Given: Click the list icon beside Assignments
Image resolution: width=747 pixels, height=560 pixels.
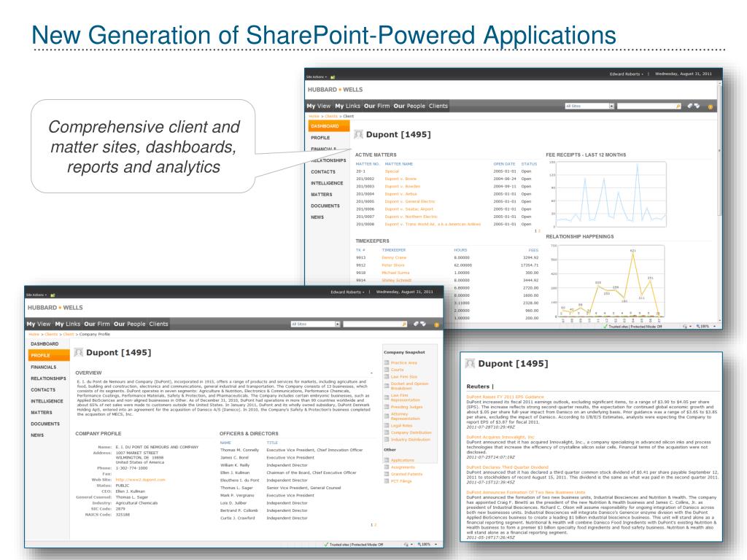Looking at the screenshot, I should 387,467.
